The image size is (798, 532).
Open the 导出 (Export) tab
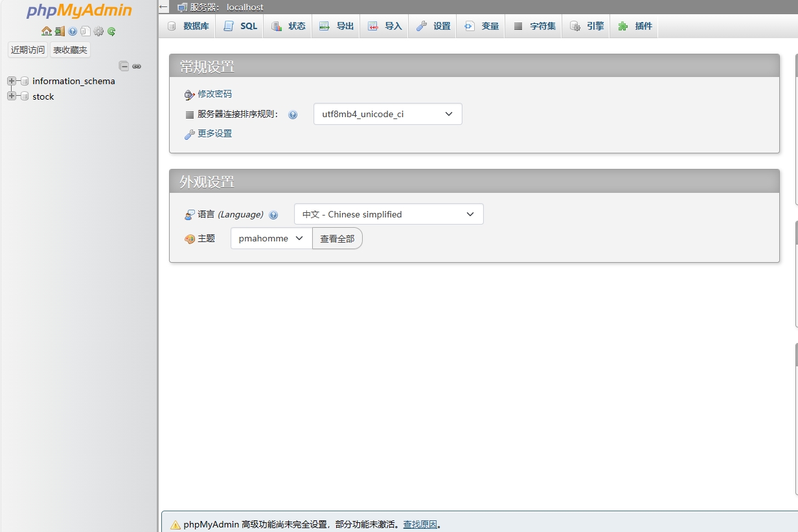pyautogui.click(x=336, y=26)
